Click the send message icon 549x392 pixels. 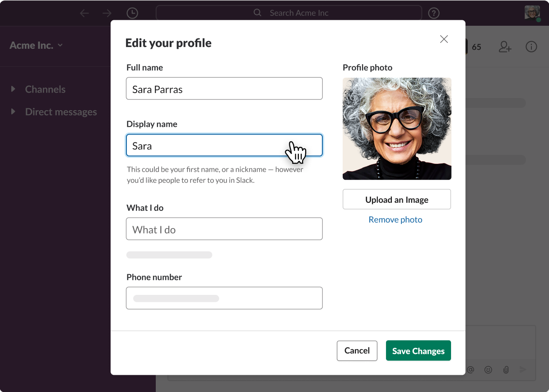[x=523, y=369]
